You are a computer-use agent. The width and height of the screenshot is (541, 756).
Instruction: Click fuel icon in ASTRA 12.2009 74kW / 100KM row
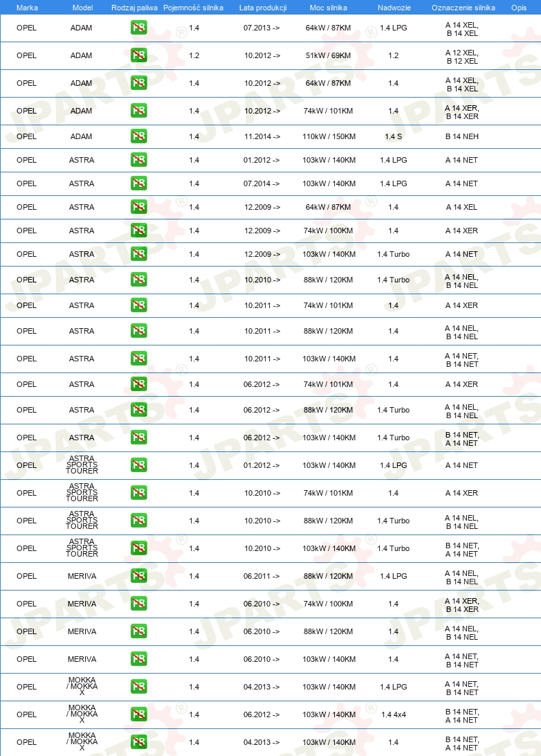tap(139, 231)
